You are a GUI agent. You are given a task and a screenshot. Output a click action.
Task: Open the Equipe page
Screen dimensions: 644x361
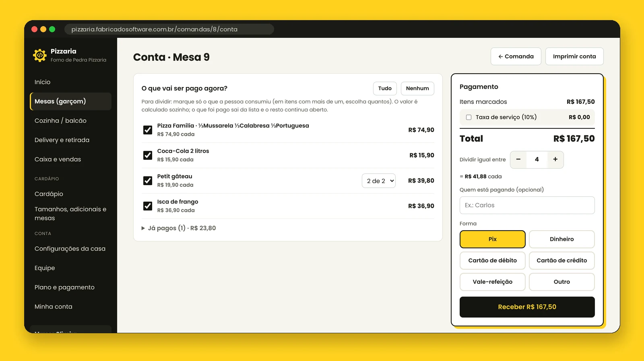coord(70,268)
